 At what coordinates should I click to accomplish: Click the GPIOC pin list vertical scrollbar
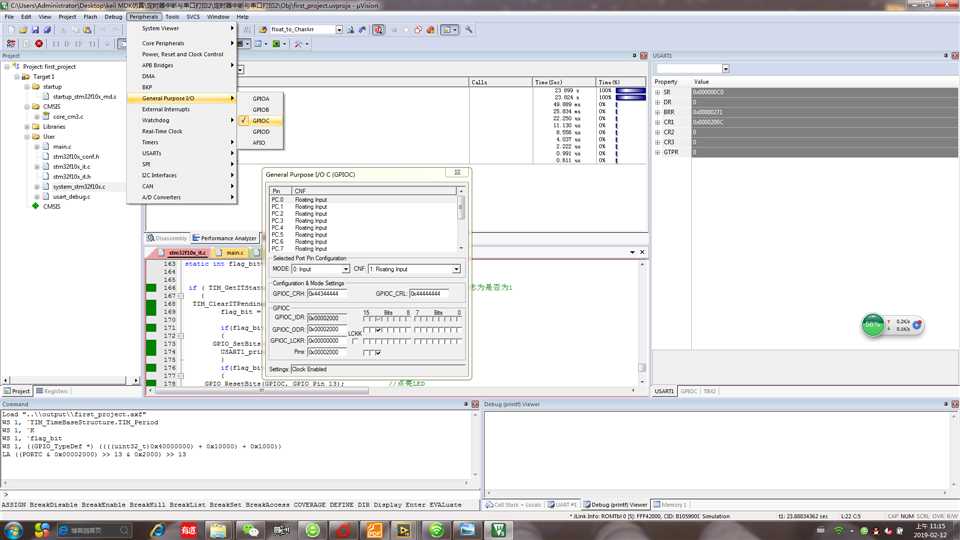pyautogui.click(x=461, y=220)
